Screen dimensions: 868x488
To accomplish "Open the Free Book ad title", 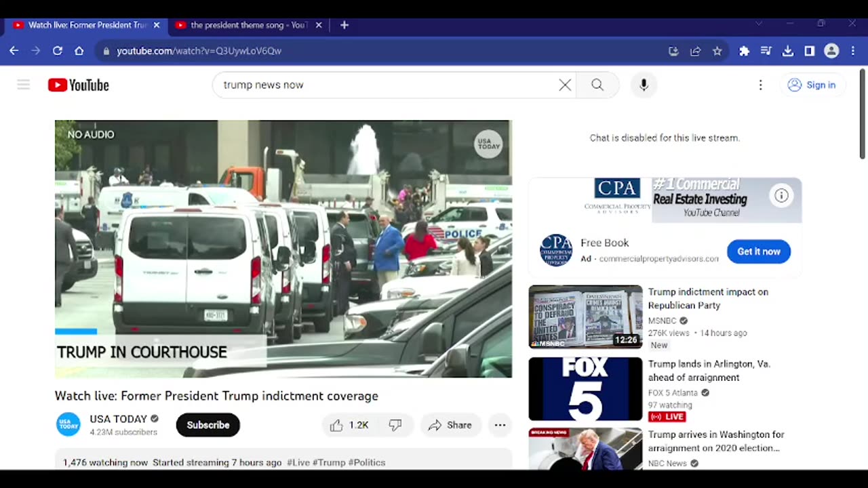I will 605,243.
